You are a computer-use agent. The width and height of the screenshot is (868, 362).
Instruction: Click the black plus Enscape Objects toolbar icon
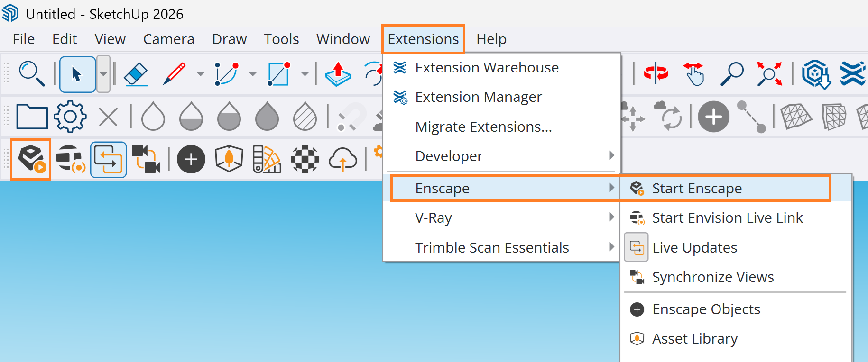(191, 159)
